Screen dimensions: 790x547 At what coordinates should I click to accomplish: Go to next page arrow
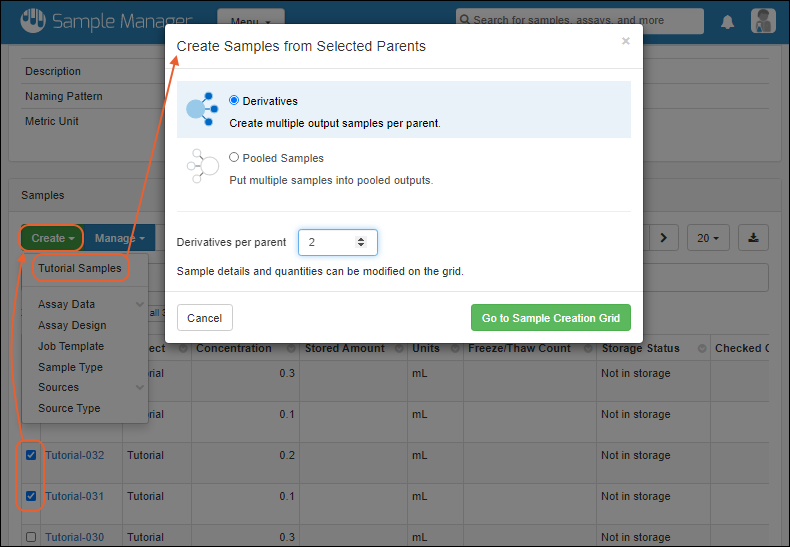(x=667, y=238)
